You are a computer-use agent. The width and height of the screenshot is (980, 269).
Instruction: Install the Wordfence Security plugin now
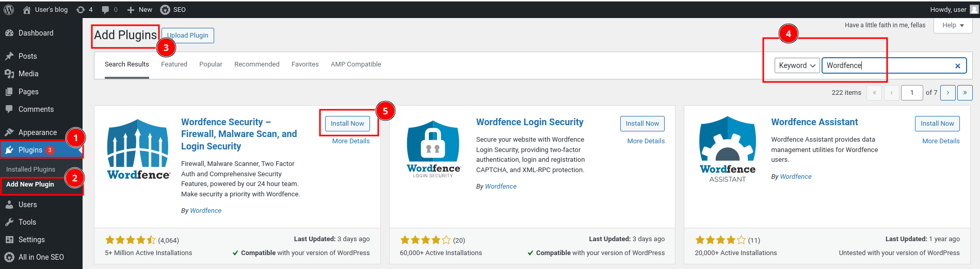pos(347,124)
